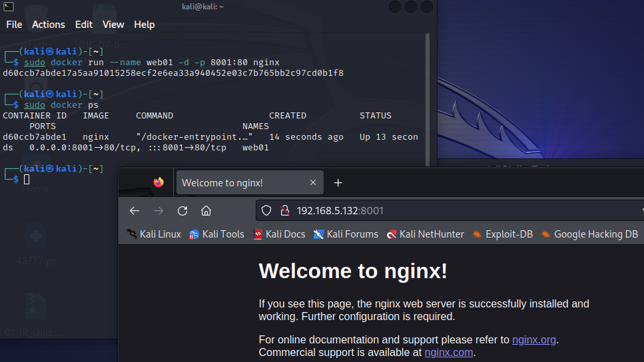The height and width of the screenshot is (362, 644).
Task: Open the Kali Docs bookmark
Action: click(280, 234)
